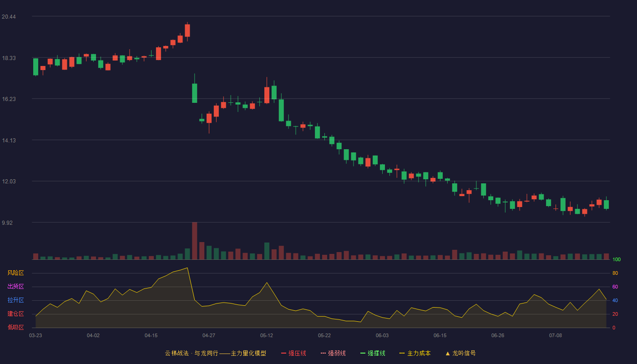Click the 04-27 date label

coord(209,335)
